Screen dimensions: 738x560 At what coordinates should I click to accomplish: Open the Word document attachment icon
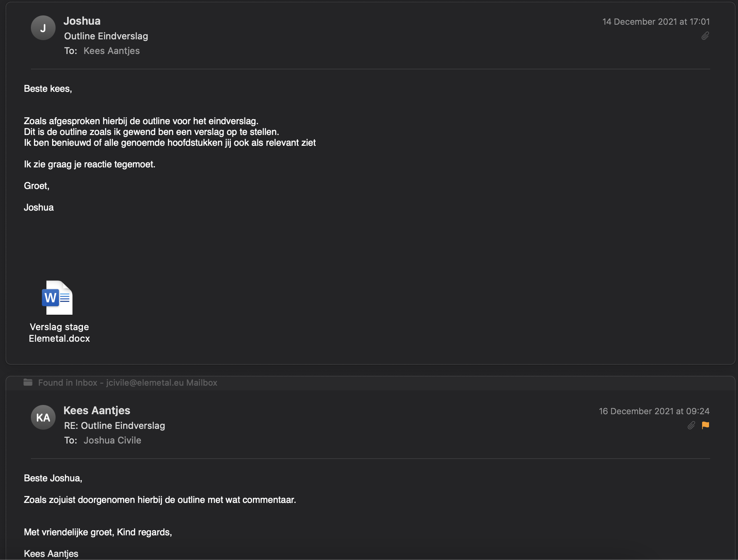coord(58,297)
